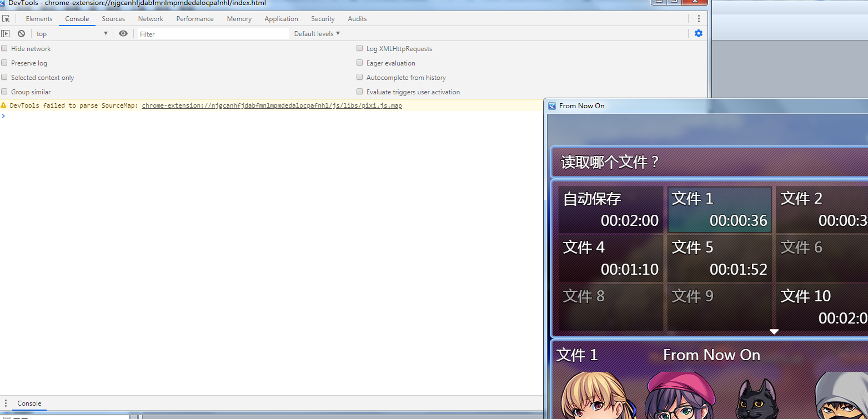Enable Log XMLHttpRequests checkbox

click(360, 48)
